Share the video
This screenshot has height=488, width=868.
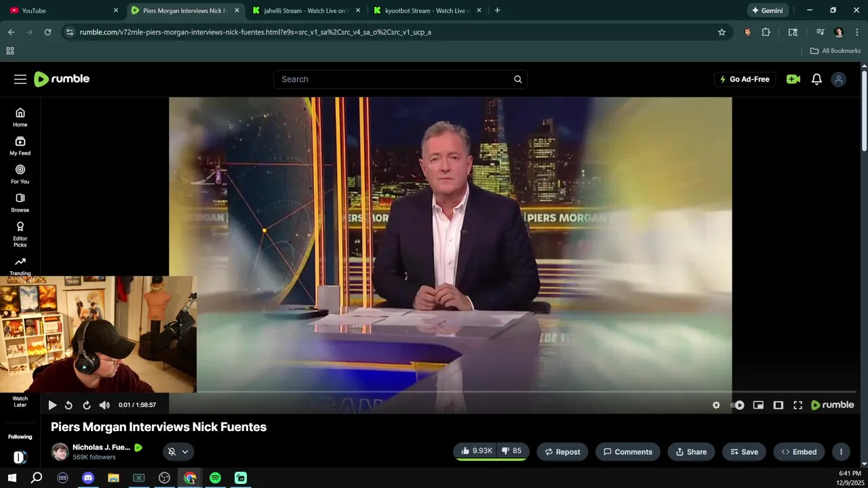692,452
